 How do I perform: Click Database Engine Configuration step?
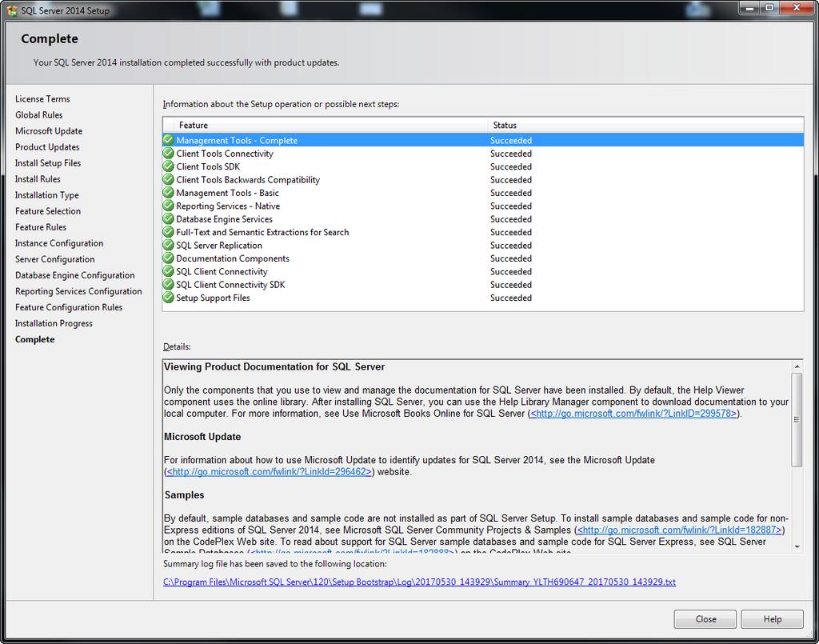click(74, 275)
